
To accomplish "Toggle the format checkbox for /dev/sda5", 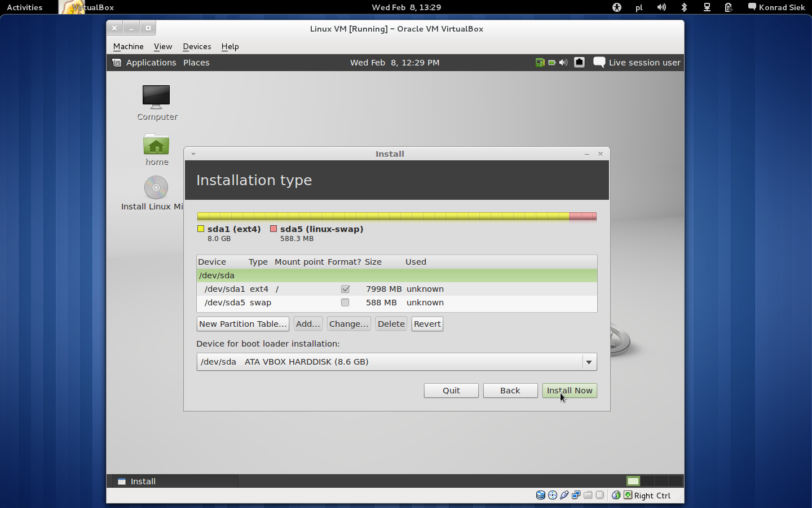I will pos(345,303).
